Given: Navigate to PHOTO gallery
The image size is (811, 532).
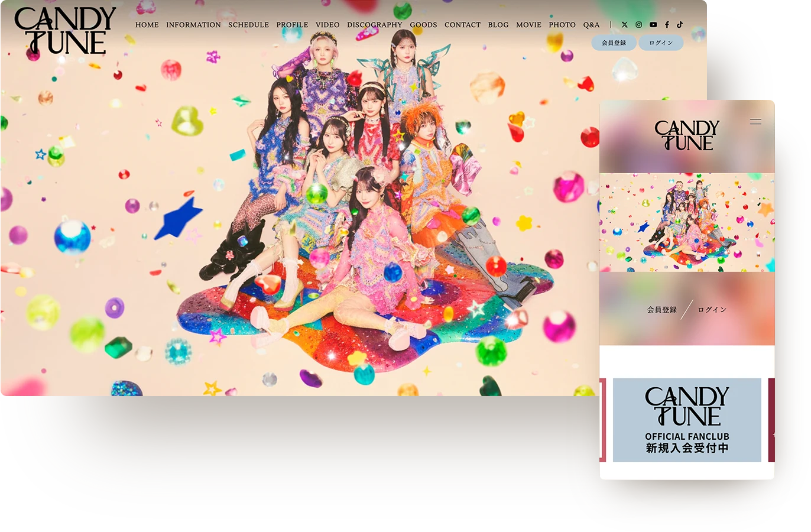Looking at the screenshot, I should [562, 25].
